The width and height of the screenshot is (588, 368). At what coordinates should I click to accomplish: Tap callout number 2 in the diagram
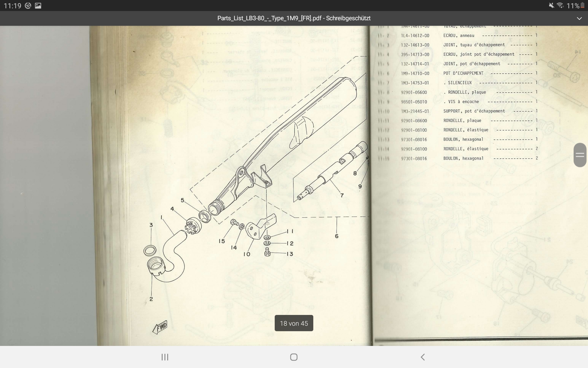pyautogui.click(x=151, y=299)
